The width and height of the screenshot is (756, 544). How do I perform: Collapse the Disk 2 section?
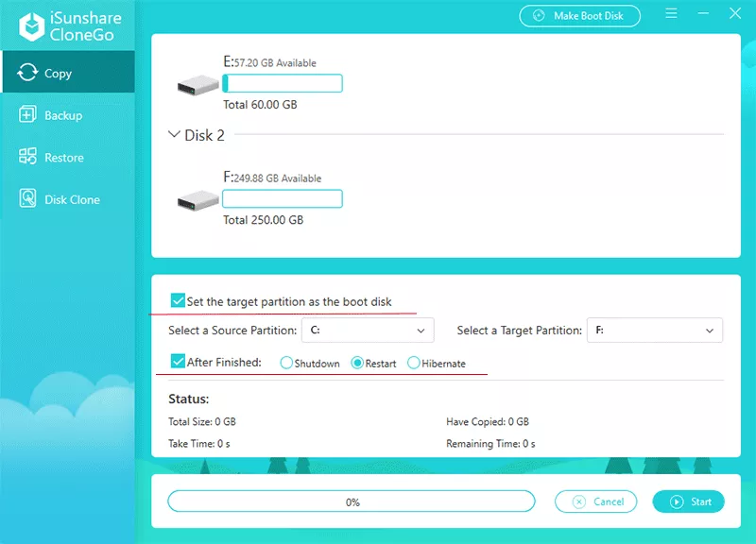174,135
